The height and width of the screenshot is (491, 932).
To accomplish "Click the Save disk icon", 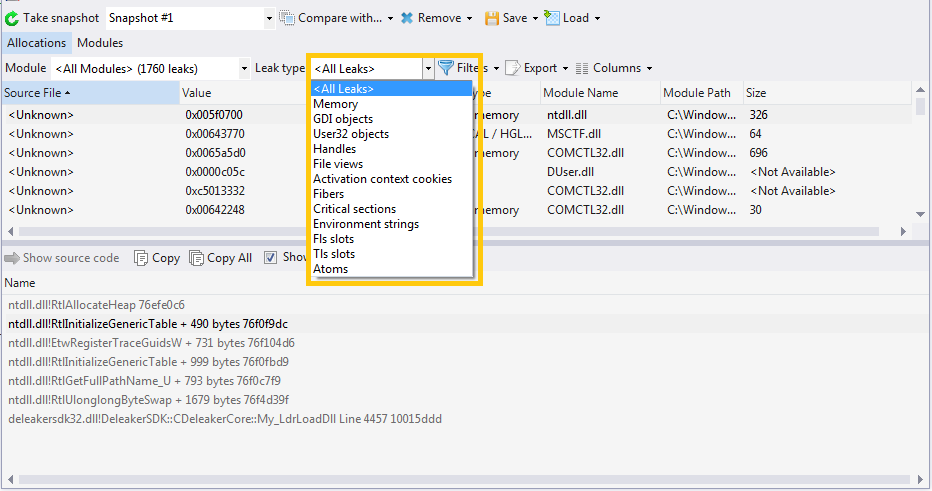I will click(x=492, y=18).
